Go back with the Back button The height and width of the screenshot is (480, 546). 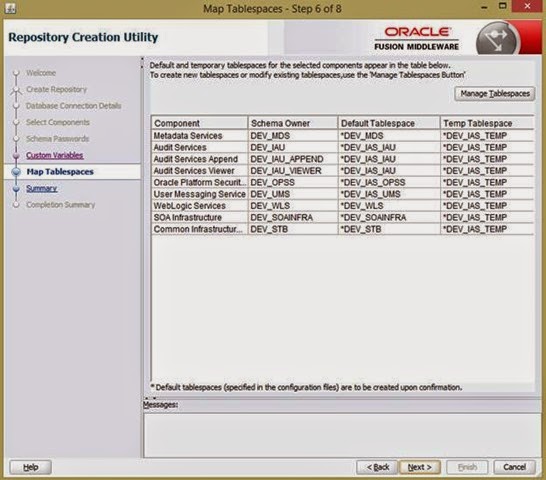point(377,467)
